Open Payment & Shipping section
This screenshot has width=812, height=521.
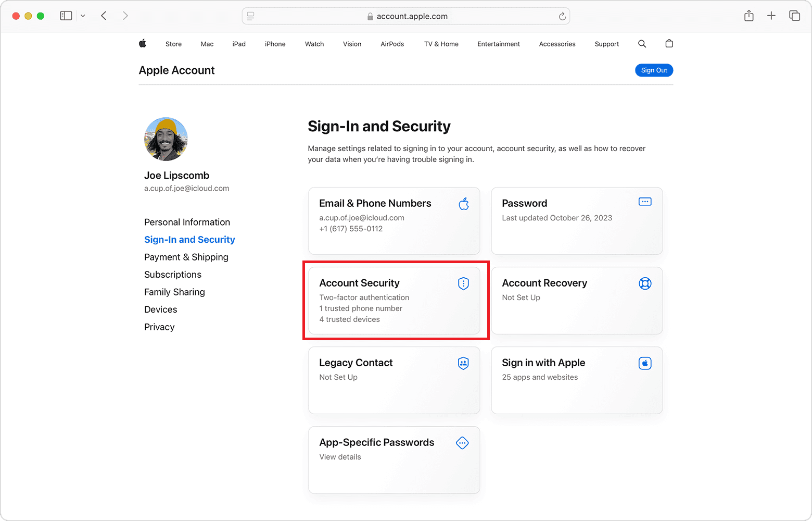186,257
